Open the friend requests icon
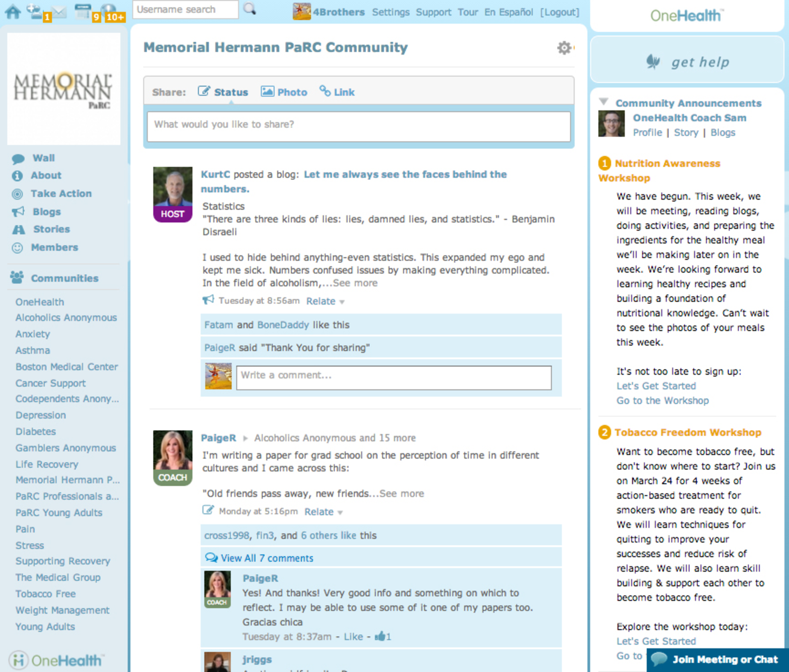 35,12
